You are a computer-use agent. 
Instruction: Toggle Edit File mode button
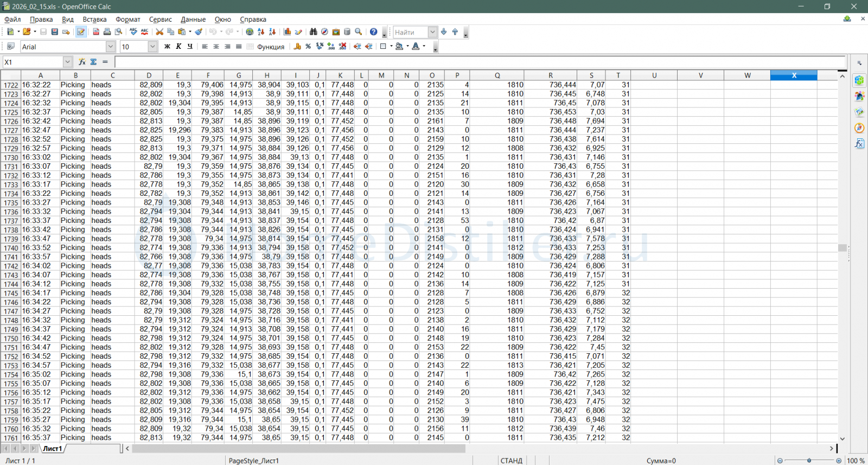tap(81, 32)
